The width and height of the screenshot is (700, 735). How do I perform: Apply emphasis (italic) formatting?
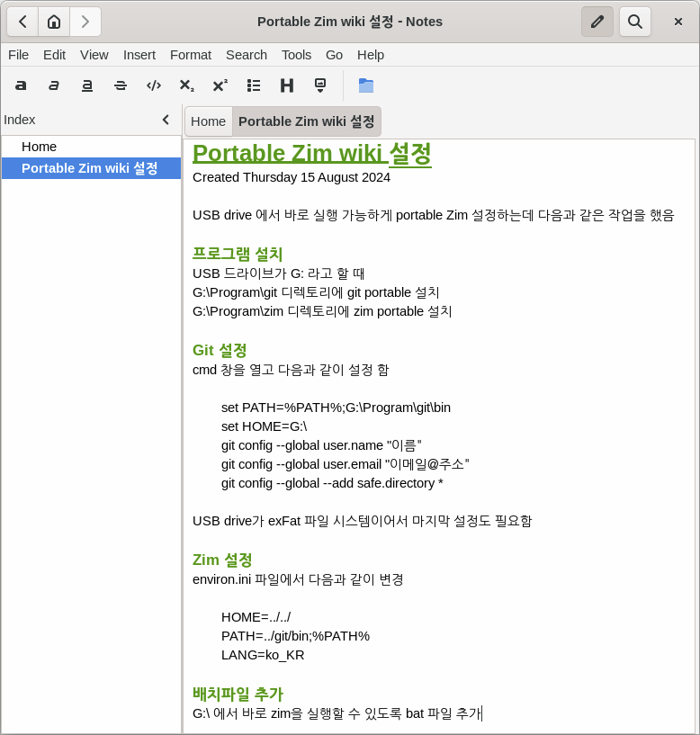(54, 85)
